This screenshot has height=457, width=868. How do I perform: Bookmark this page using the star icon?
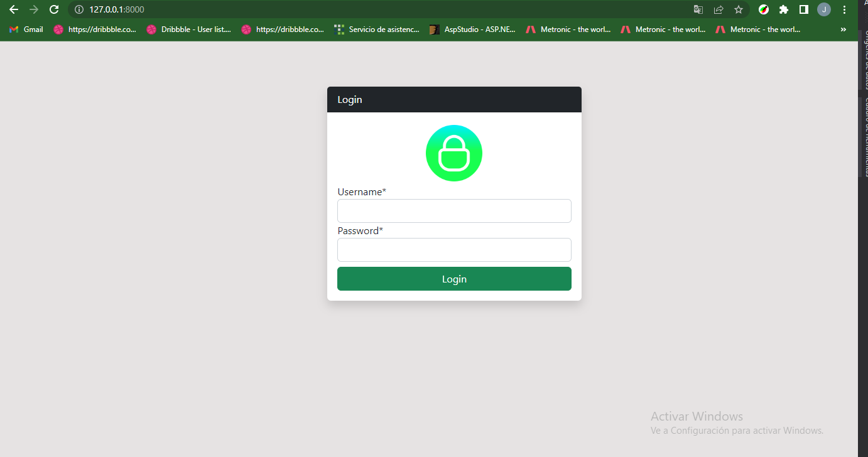(738, 9)
